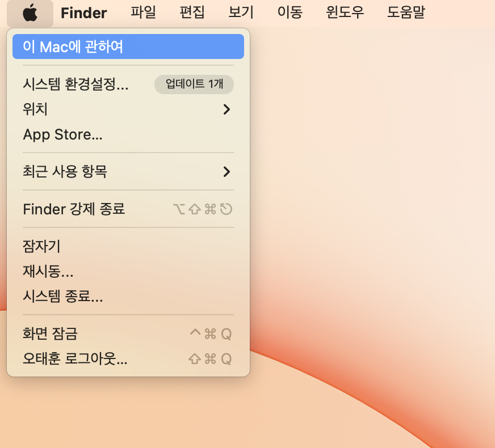Open the 이동 menu
The height and width of the screenshot is (448, 495).
[x=290, y=12]
